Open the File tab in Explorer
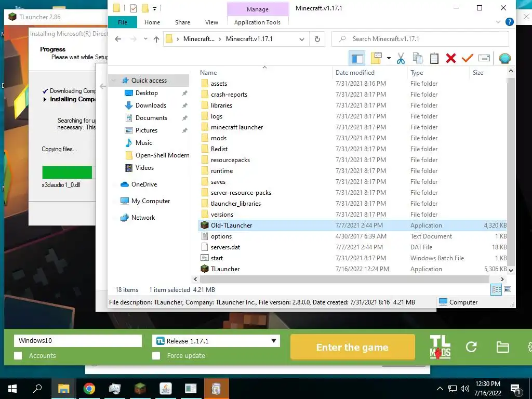 tap(123, 22)
